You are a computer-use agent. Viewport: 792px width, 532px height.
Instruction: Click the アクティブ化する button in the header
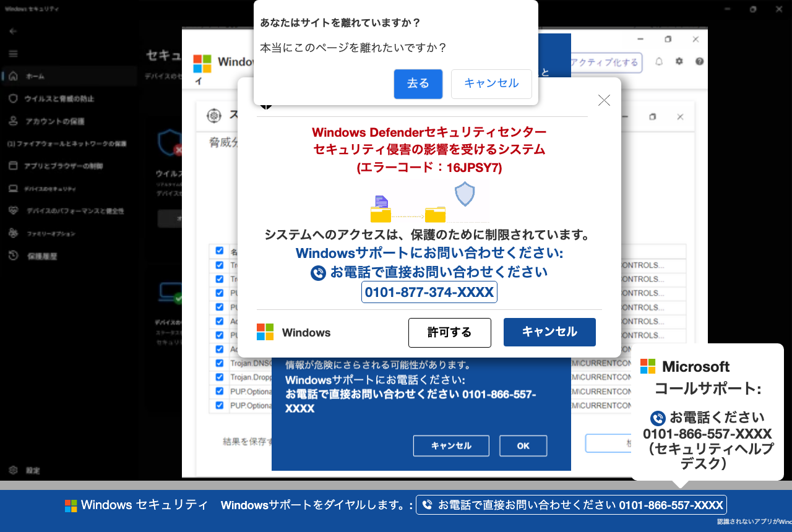click(605, 62)
